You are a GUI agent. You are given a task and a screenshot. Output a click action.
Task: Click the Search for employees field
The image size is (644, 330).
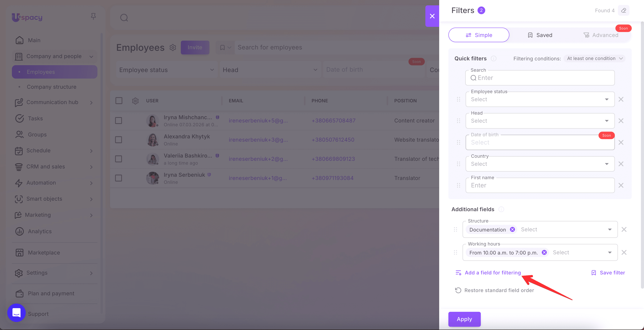click(x=337, y=48)
